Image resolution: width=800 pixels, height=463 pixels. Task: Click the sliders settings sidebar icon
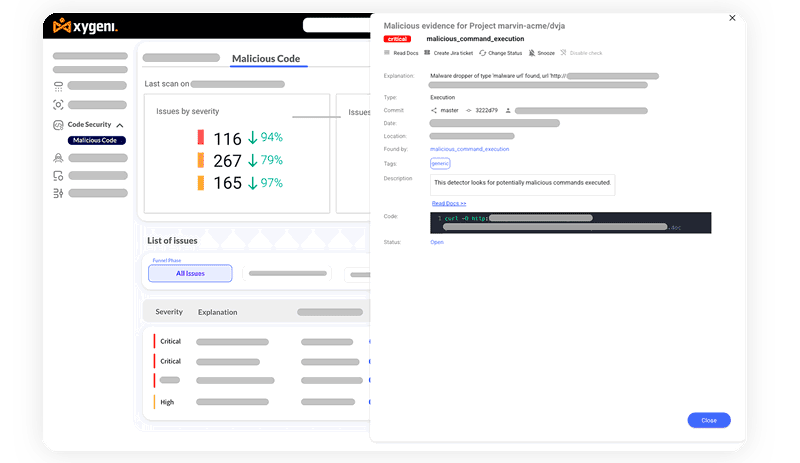point(58,193)
